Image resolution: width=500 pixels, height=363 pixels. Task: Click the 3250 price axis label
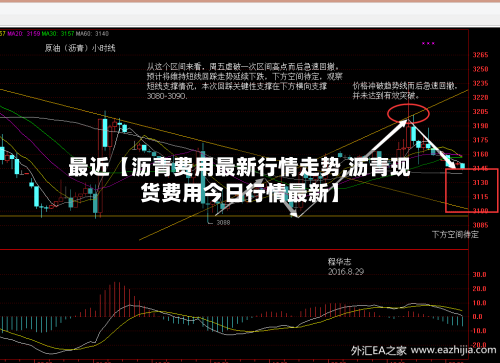point(480,69)
